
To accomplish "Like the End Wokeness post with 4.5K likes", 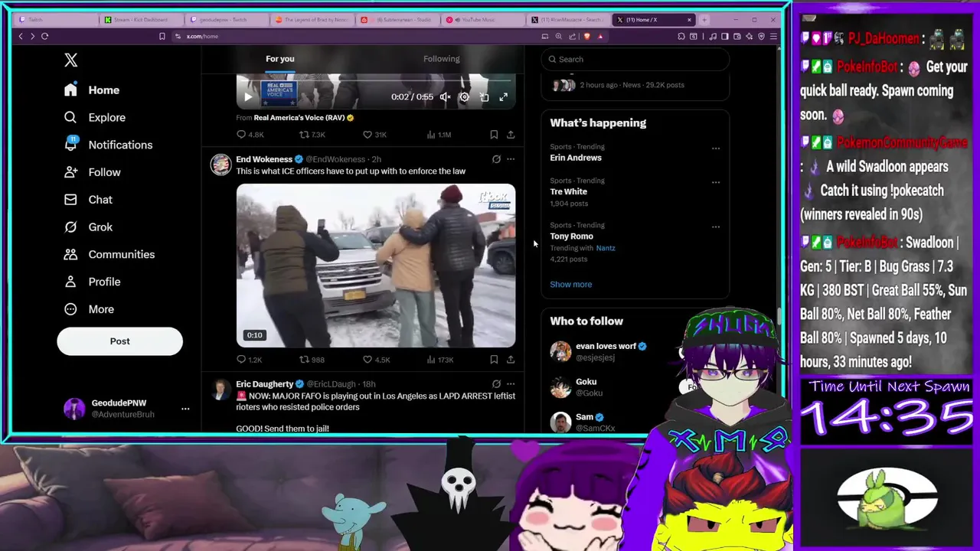I will point(376,360).
